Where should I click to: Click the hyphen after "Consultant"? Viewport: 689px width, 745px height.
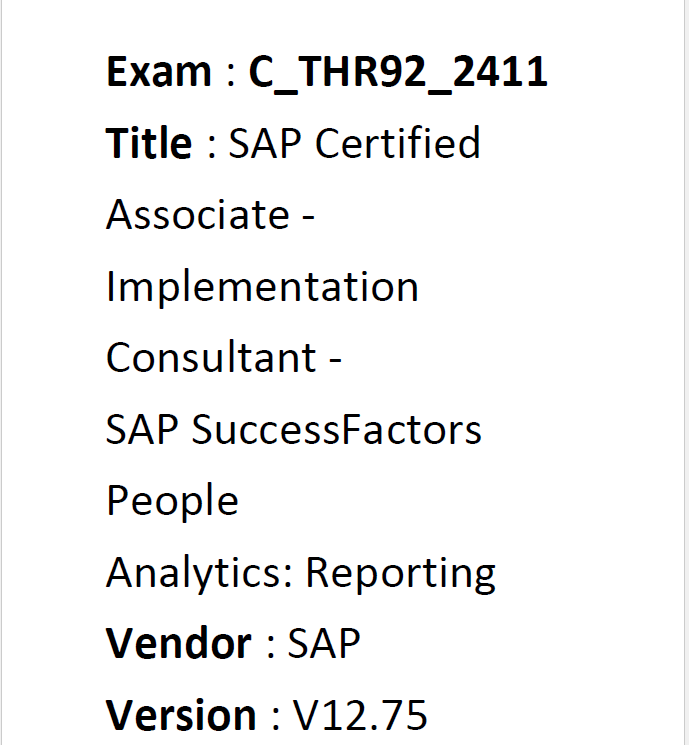(336, 360)
